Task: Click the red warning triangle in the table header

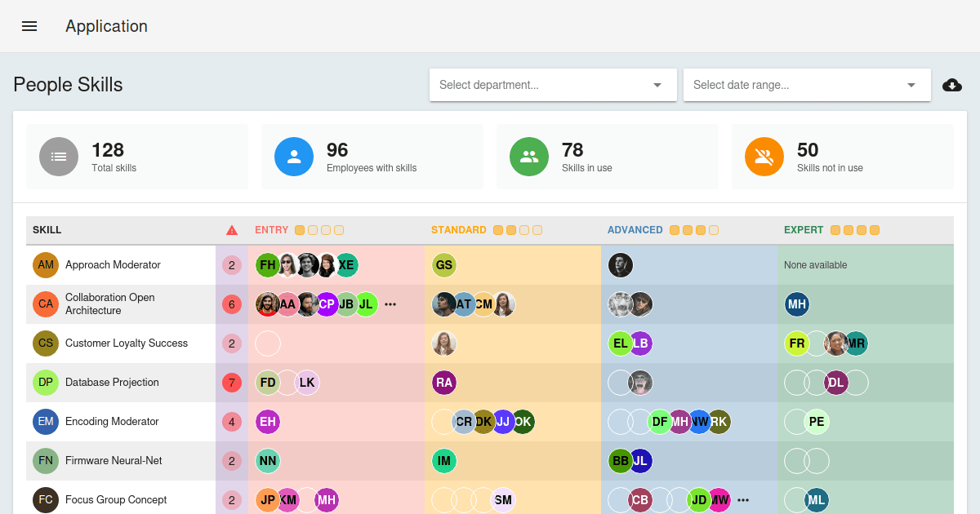Action: point(231,229)
